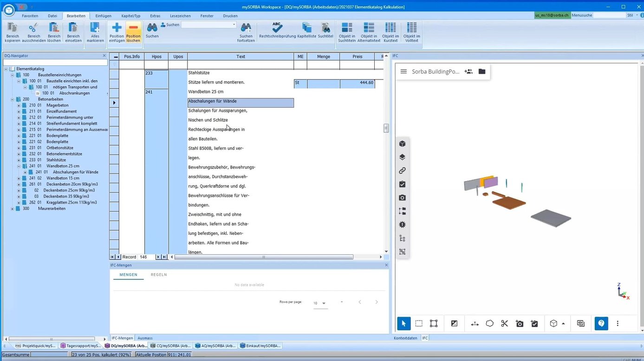The height and width of the screenshot is (361, 644).
Task: Collapse the 200 Betonarbeiten node
Action: tap(13, 99)
